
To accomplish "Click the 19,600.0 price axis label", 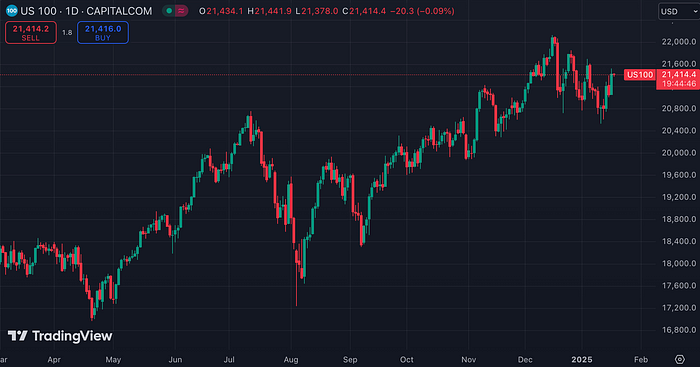I will [x=679, y=175].
